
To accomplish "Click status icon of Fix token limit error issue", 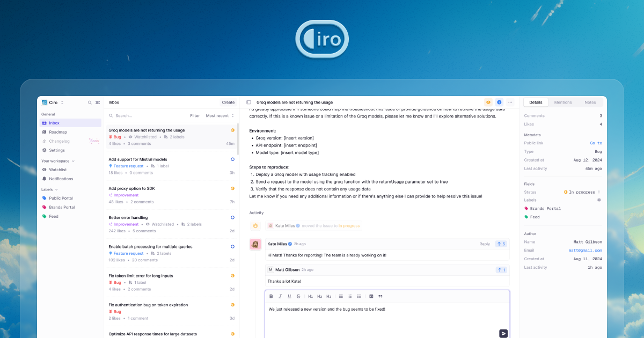I will 232,275.
